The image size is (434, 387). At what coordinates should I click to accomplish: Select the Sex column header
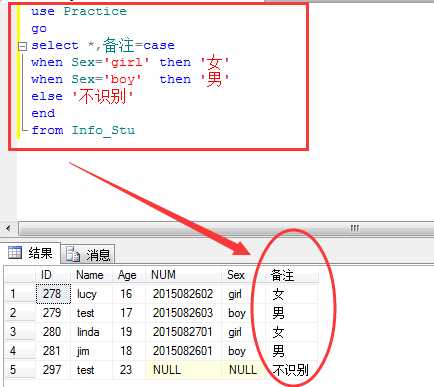(x=243, y=275)
